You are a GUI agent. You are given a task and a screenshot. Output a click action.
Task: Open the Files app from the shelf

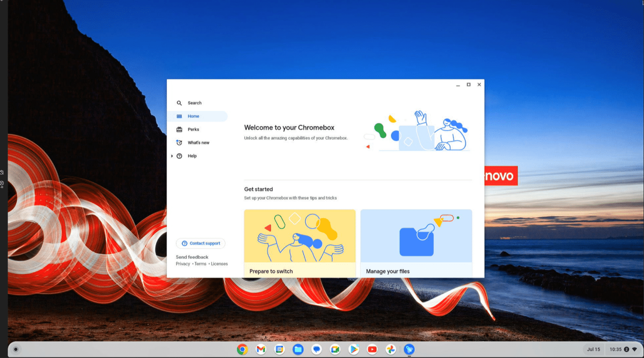(298, 349)
